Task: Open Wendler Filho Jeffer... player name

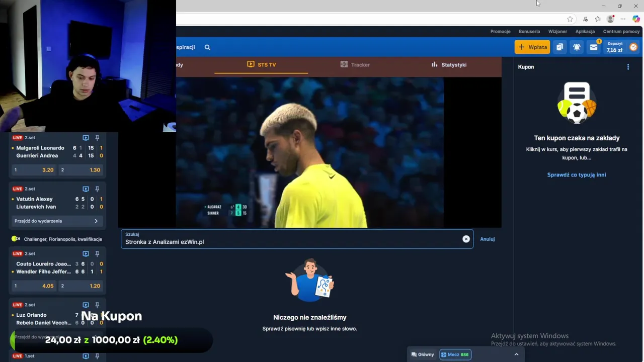Action: pyautogui.click(x=44, y=272)
